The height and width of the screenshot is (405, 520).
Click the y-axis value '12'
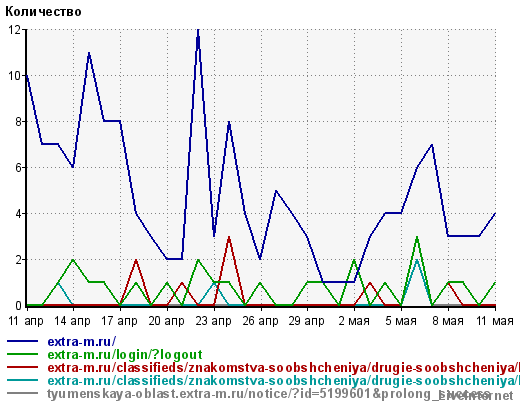tap(15, 30)
